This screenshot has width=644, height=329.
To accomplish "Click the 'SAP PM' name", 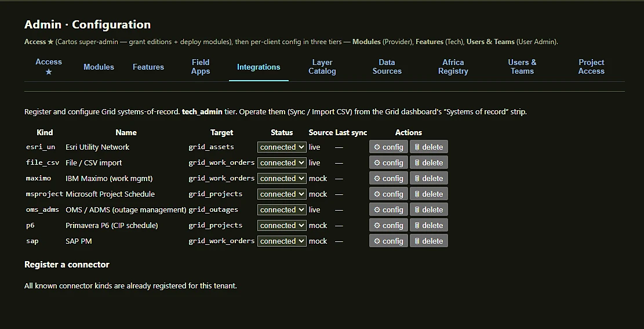I will 78,241.
